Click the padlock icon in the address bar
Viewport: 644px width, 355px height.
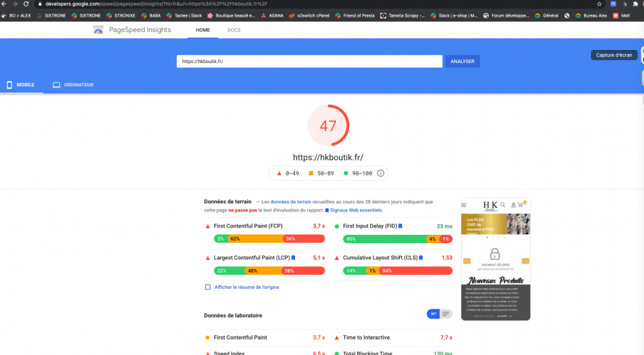pyautogui.click(x=40, y=4)
